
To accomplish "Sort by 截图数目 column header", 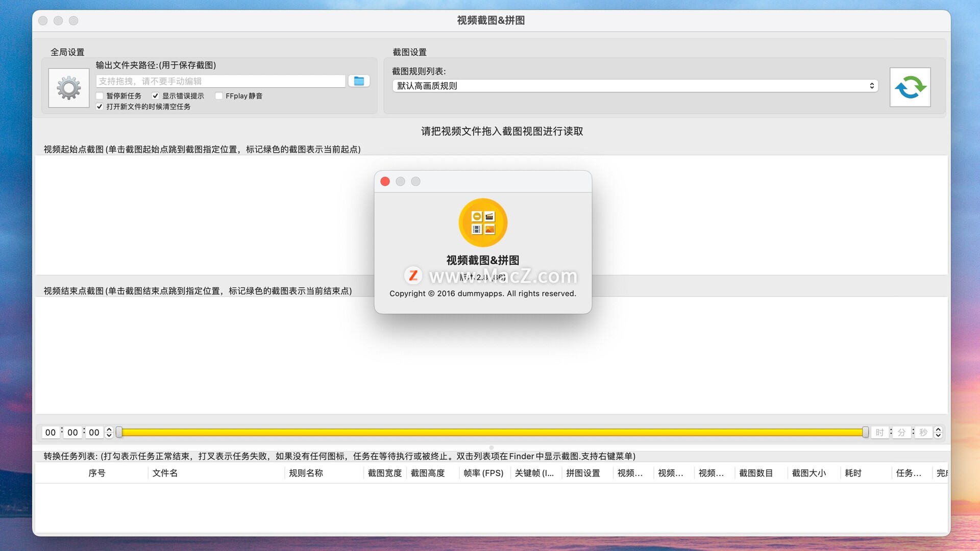I will tap(755, 473).
